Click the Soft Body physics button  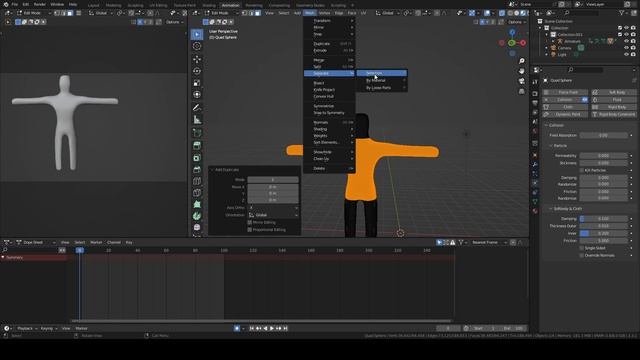[613, 92]
